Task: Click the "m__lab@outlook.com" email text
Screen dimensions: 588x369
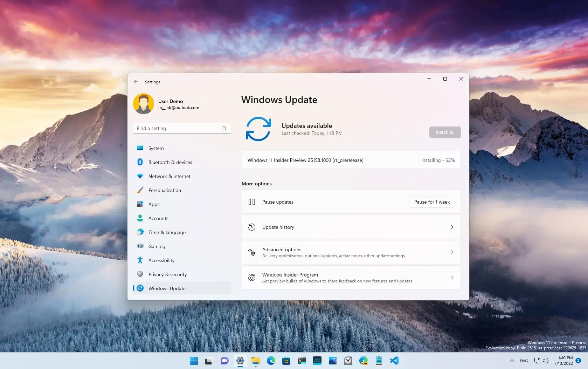Action: pyautogui.click(x=179, y=108)
